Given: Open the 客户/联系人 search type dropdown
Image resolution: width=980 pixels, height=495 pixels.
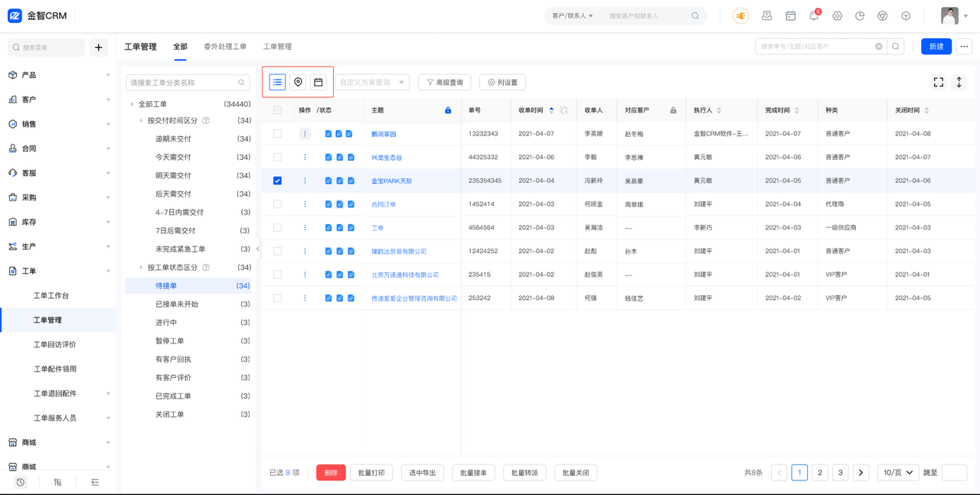Looking at the screenshot, I should 573,16.
